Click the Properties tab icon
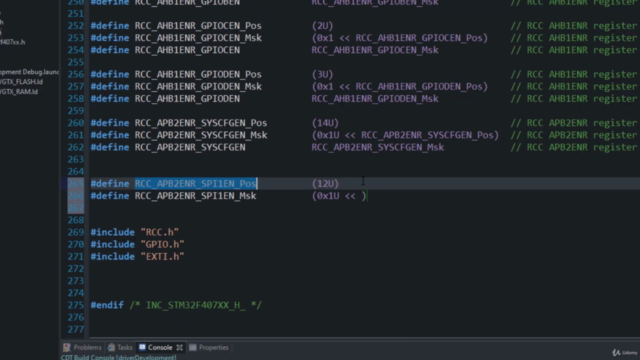Viewport: 640px width, 360px height. [193, 347]
